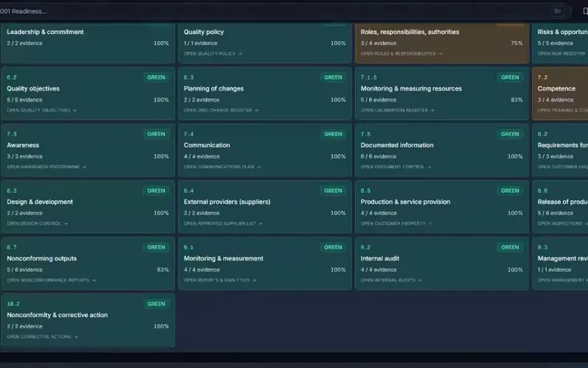
Task: Click GREEN badge on clause 6.2 card
Action: tap(156, 77)
